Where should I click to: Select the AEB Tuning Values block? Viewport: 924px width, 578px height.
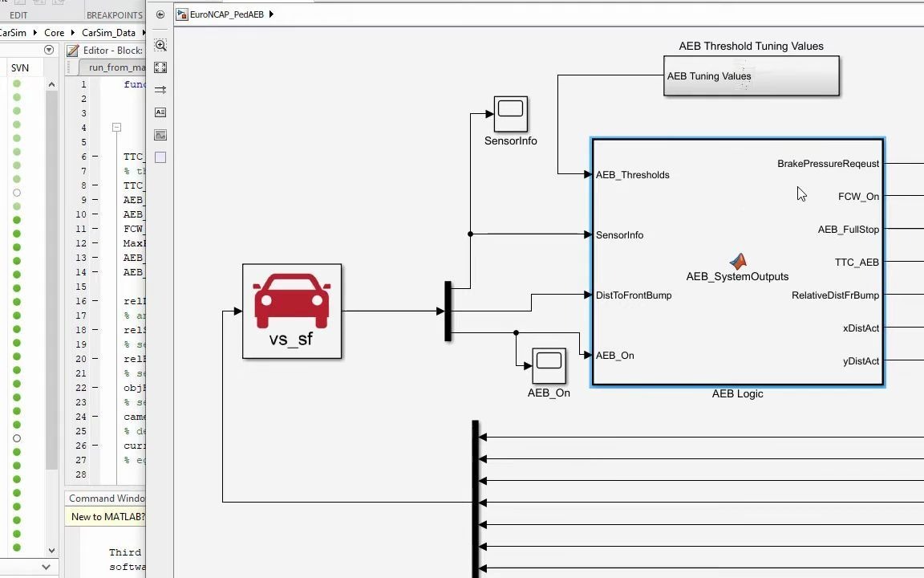coord(751,75)
